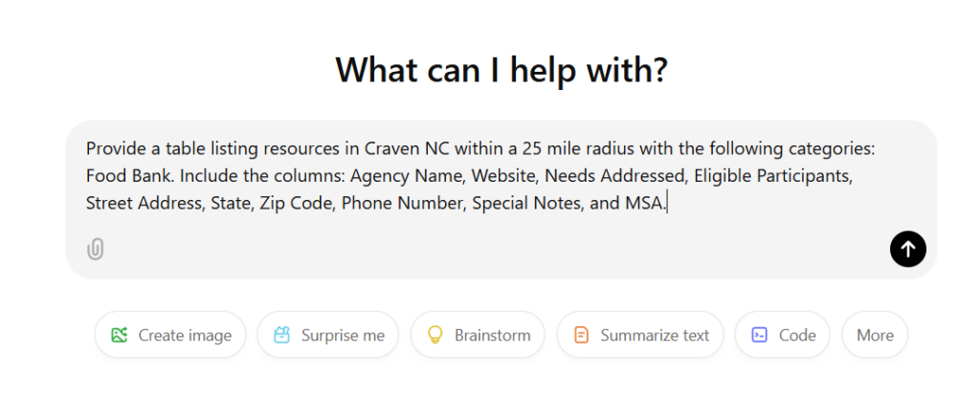Choose the Surprise me suggestion chip
The image size is (980, 399).
tap(327, 335)
